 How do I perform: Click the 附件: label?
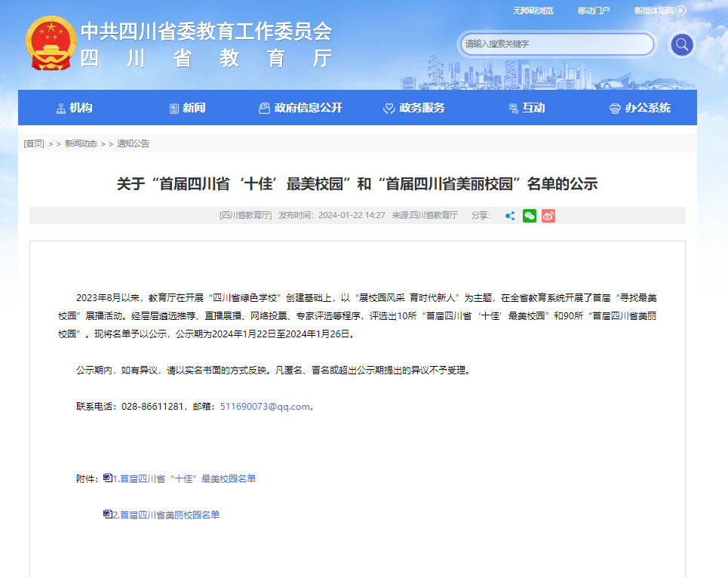click(88, 478)
